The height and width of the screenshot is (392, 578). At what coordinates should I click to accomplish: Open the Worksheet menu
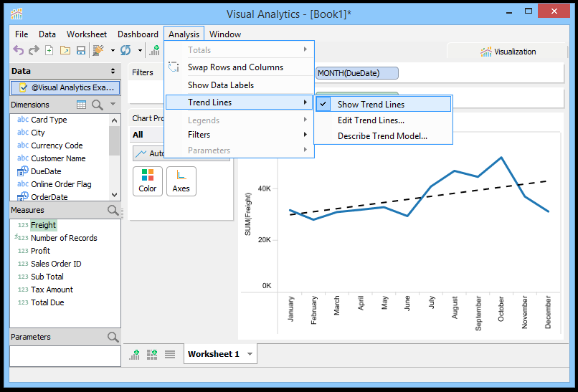(87, 34)
